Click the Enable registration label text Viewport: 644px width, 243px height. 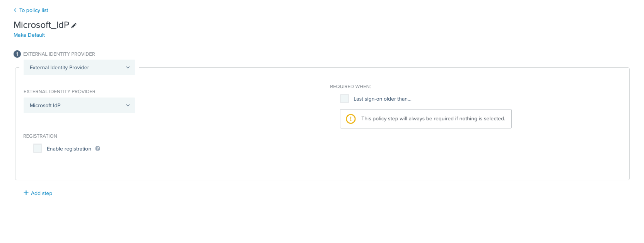[x=69, y=149]
